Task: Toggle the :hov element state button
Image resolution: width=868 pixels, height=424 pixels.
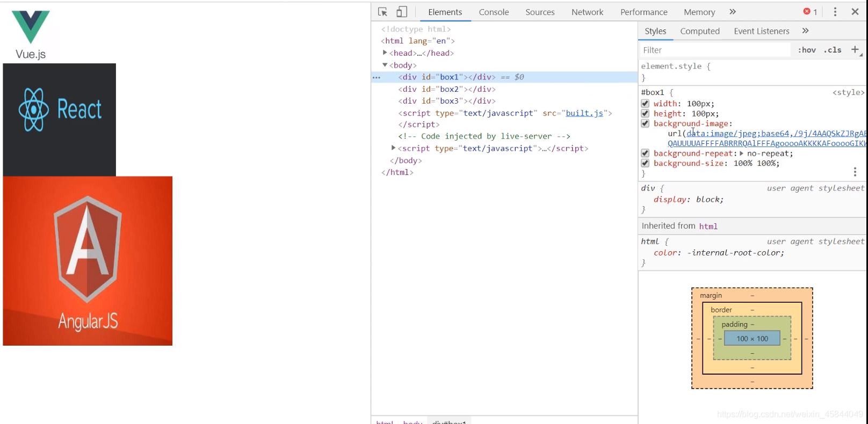Action: click(807, 50)
